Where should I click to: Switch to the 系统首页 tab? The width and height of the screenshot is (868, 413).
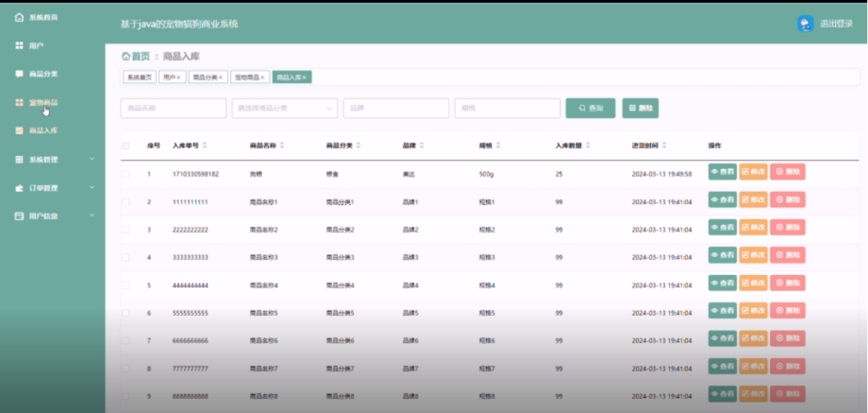coord(139,78)
